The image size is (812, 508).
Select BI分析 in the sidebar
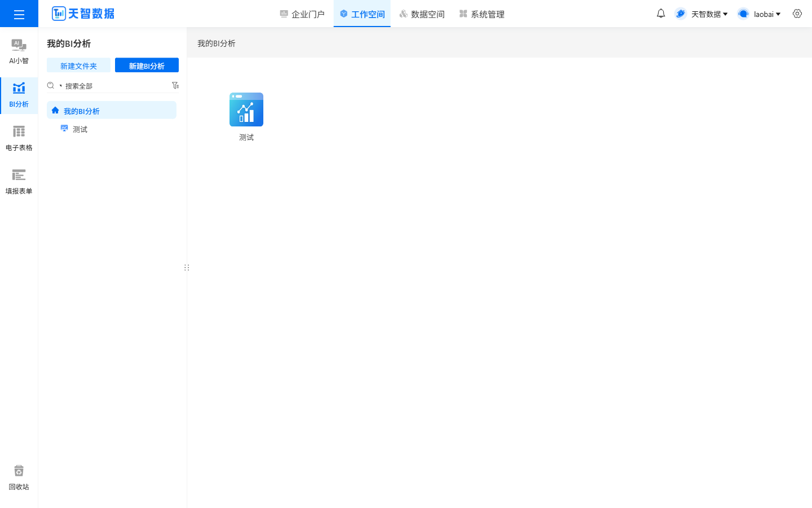coord(19,95)
